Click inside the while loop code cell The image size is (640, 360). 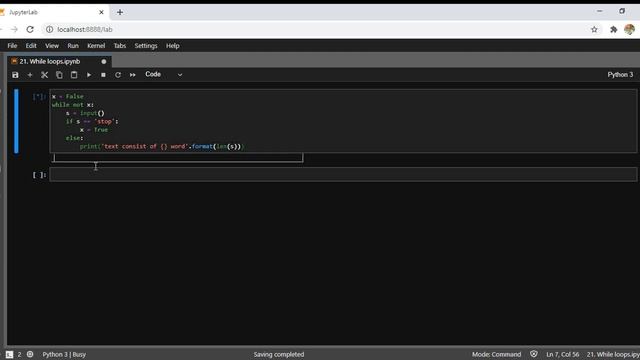[343, 121]
